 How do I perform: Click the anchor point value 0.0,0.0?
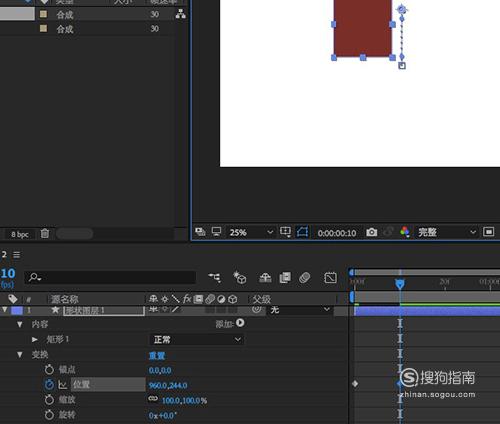click(160, 370)
